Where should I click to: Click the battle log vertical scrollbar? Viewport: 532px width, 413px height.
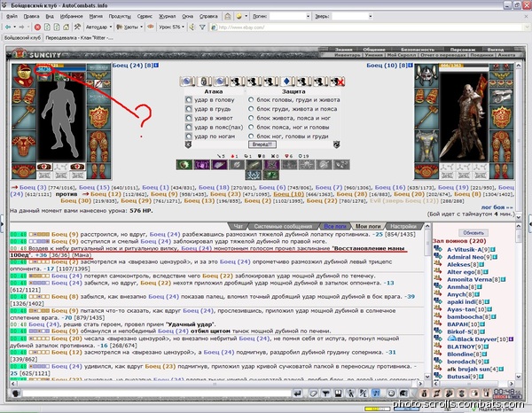pyautogui.click(x=427, y=301)
